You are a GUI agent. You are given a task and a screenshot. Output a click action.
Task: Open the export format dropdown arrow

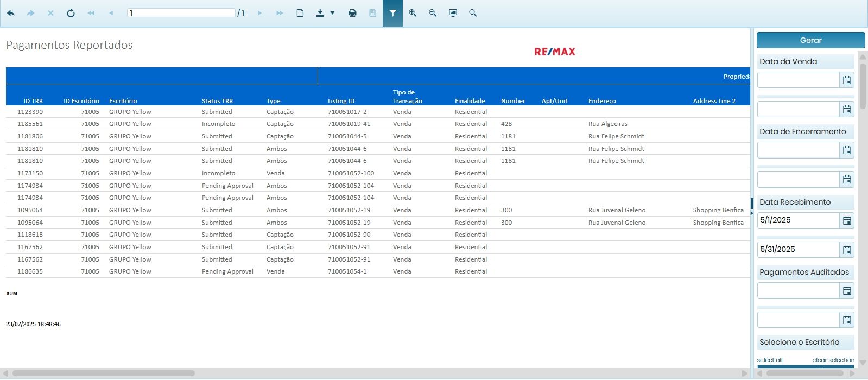point(332,13)
